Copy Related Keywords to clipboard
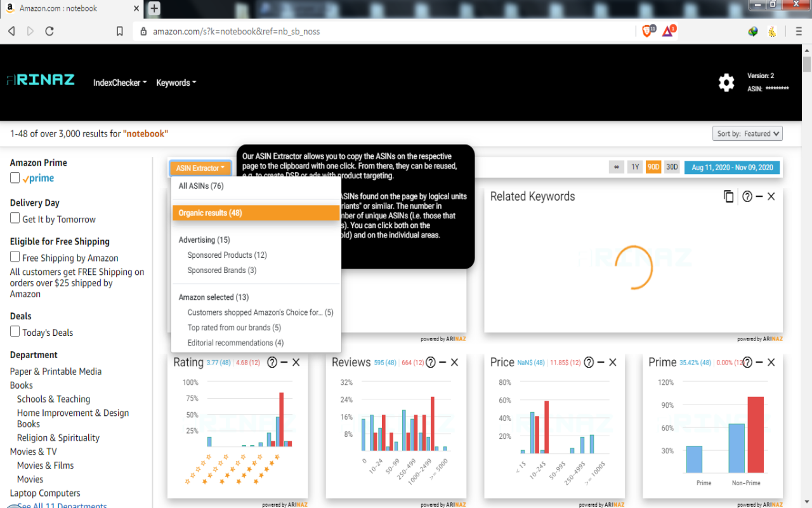The height and width of the screenshot is (508, 812). click(x=729, y=196)
